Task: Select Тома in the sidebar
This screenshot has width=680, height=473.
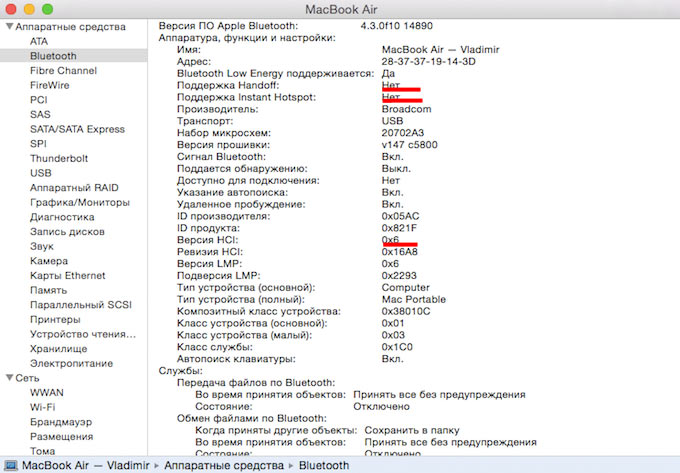Action: 42,451
